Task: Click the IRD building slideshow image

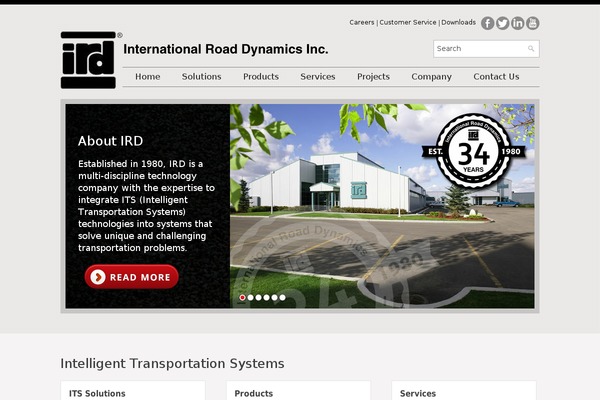Action: [x=382, y=206]
